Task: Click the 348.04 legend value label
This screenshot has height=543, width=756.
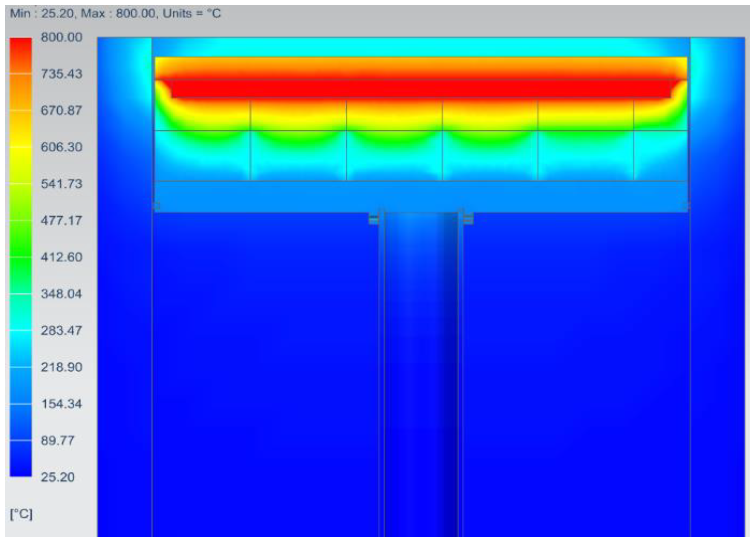Action: (x=61, y=294)
